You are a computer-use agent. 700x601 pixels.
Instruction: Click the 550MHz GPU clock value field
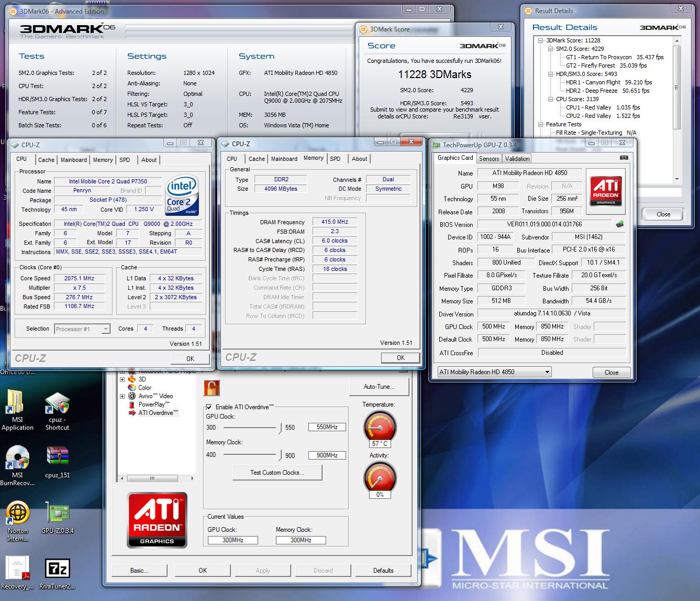pos(327,427)
